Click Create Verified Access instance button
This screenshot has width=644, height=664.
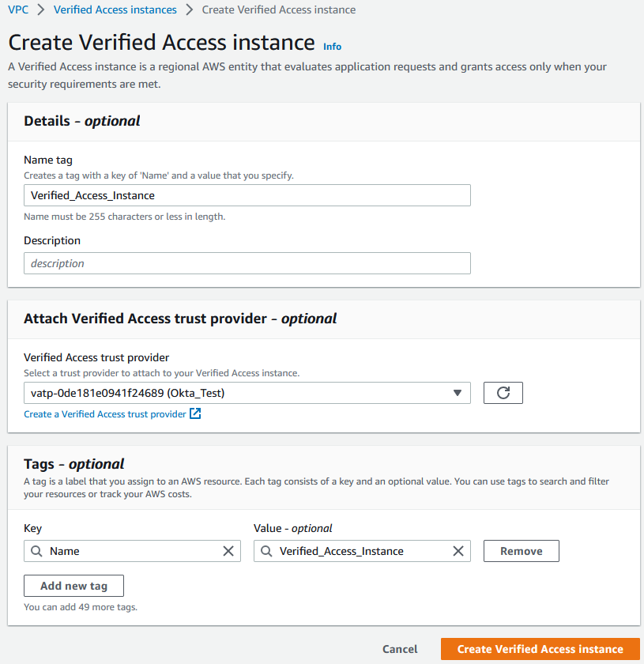click(540, 649)
